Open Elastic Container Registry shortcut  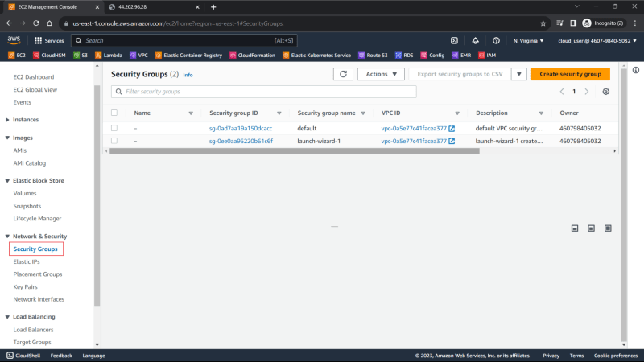pos(188,55)
